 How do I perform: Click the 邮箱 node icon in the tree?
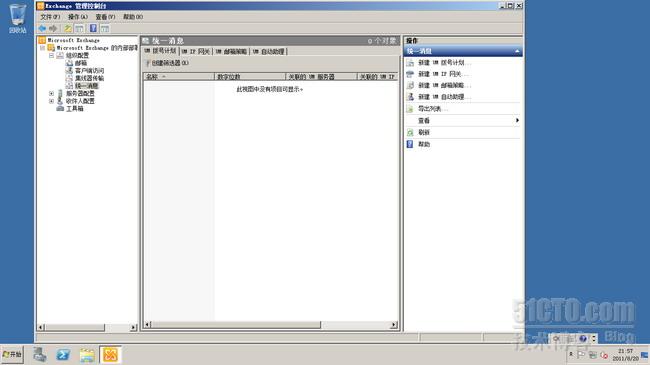click(x=69, y=63)
